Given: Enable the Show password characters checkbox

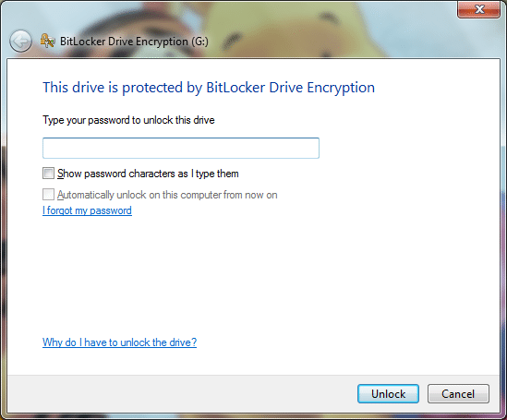Looking at the screenshot, I should tap(48, 174).
